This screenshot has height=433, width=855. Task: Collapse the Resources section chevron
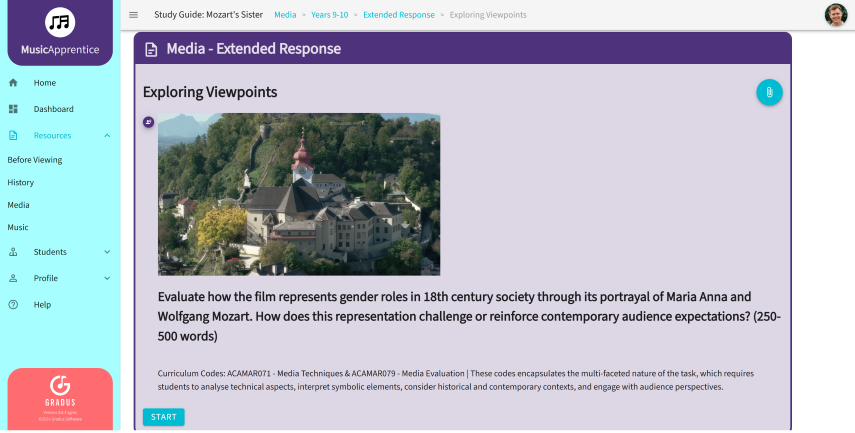tap(107, 136)
